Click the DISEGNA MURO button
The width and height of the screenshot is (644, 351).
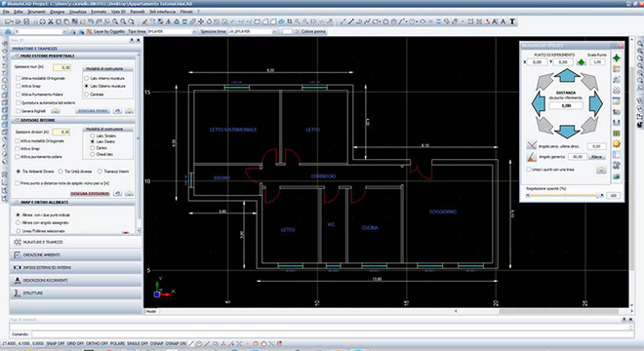coord(93,111)
